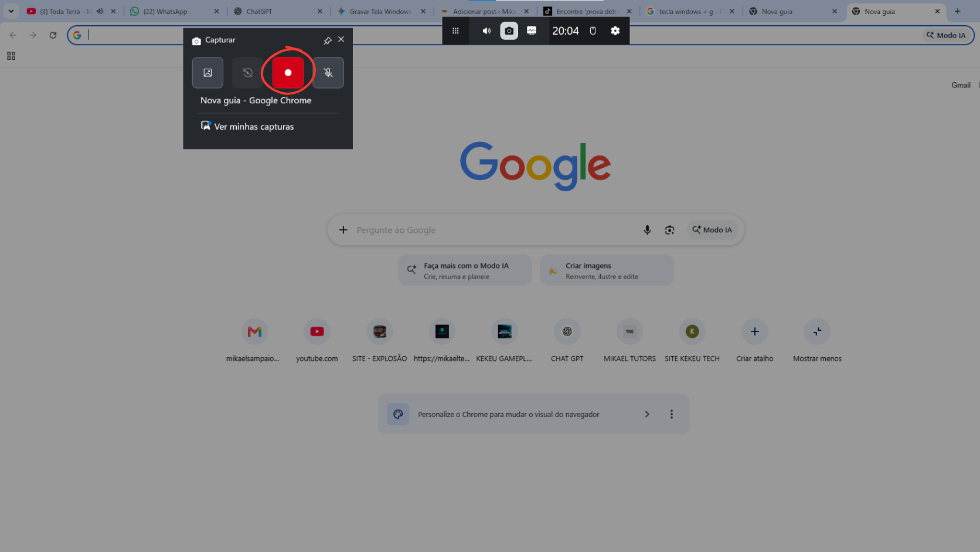Open the SITE KEKEU TECH shortcut
Image resolution: width=980 pixels, height=552 pixels.
[x=692, y=340]
